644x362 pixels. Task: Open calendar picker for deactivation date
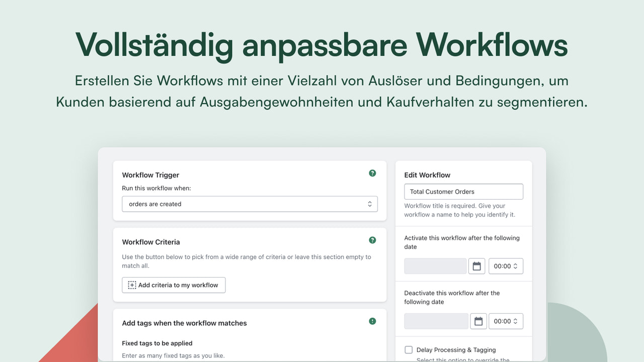coord(478,321)
